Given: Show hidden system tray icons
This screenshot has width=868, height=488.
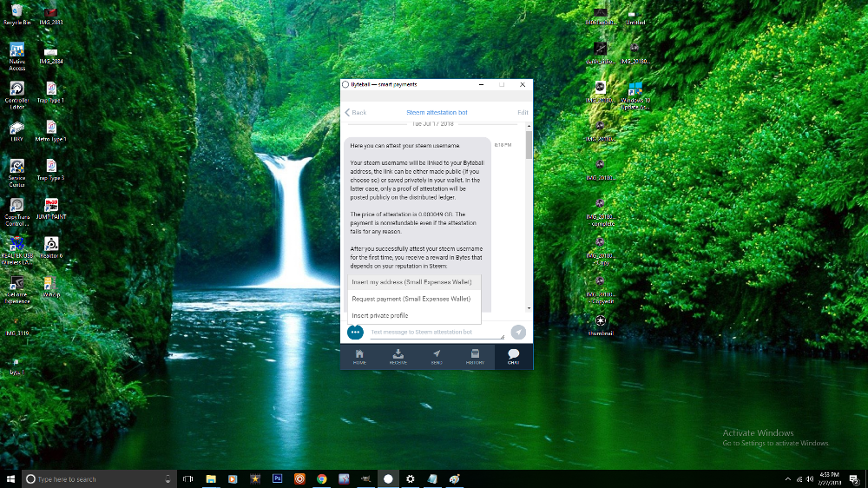Looking at the screenshot, I should pyautogui.click(x=788, y=479).
